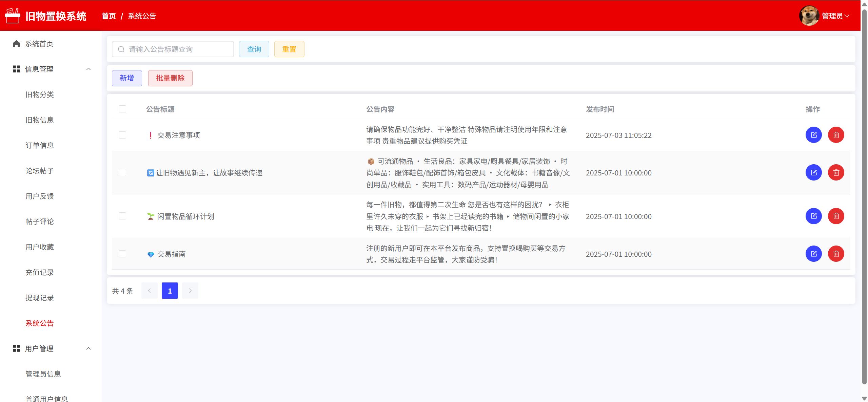
Task: Click the 批量删除 button
Action: click(x=170, y=78)
